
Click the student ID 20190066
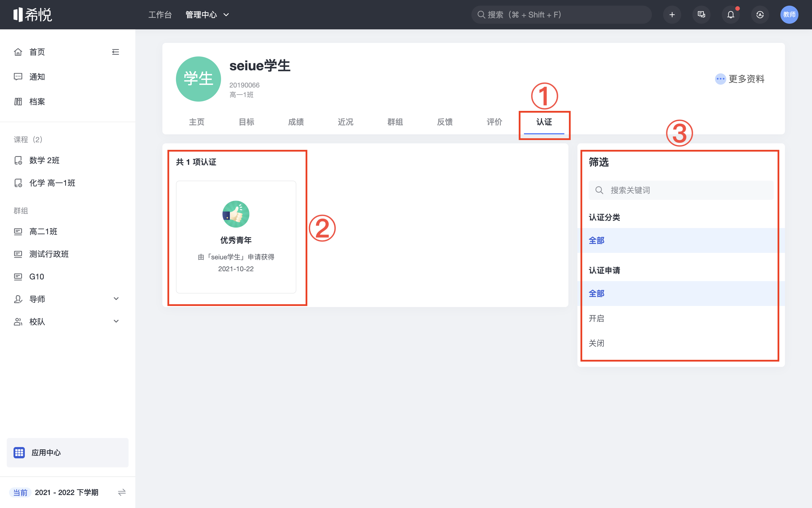click(x=244, y=85)
